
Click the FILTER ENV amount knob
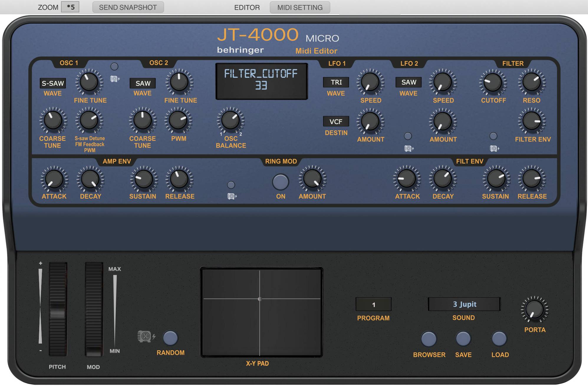[x=532, y=121]
